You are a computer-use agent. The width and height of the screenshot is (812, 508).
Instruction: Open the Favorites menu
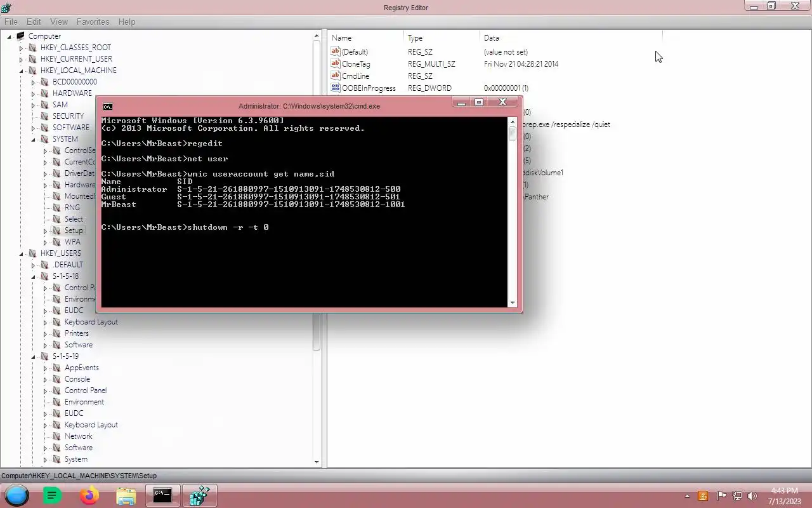tap(93, 22)
